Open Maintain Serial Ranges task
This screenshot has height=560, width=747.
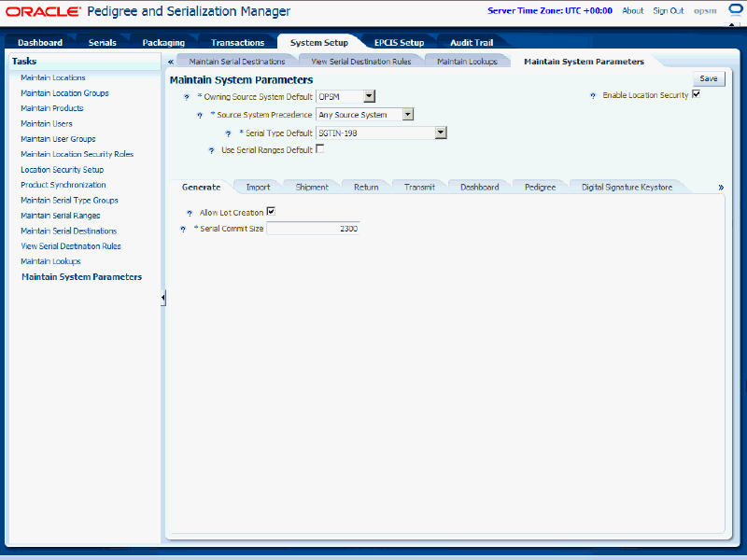tap(61, 216)
